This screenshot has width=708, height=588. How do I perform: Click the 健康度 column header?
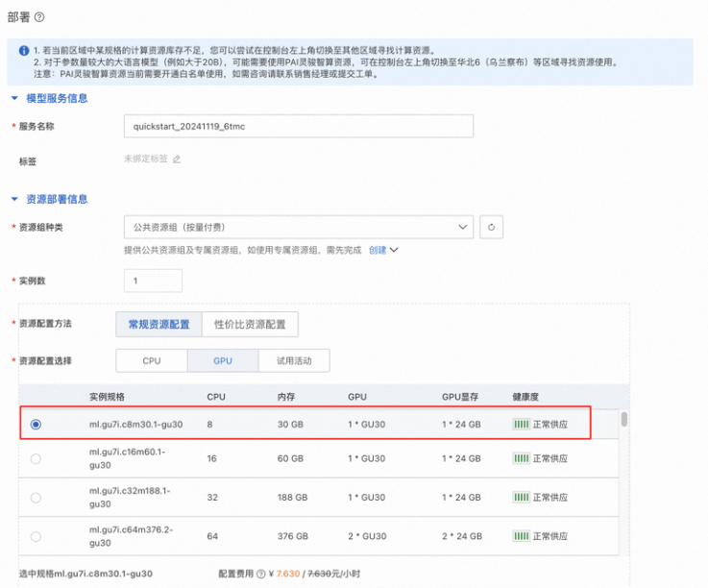click(x=525, y=397)
